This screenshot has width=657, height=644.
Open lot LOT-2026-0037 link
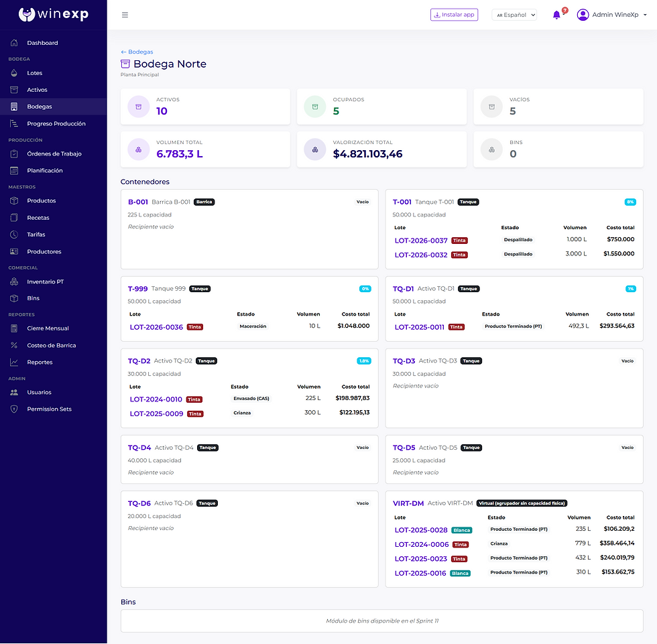point(421,241)
